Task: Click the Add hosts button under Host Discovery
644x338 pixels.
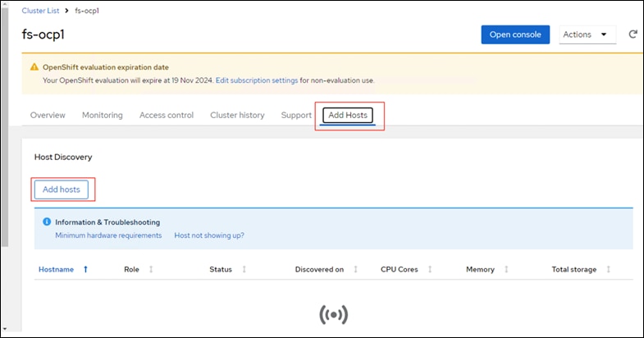Action: coord(62,190)
